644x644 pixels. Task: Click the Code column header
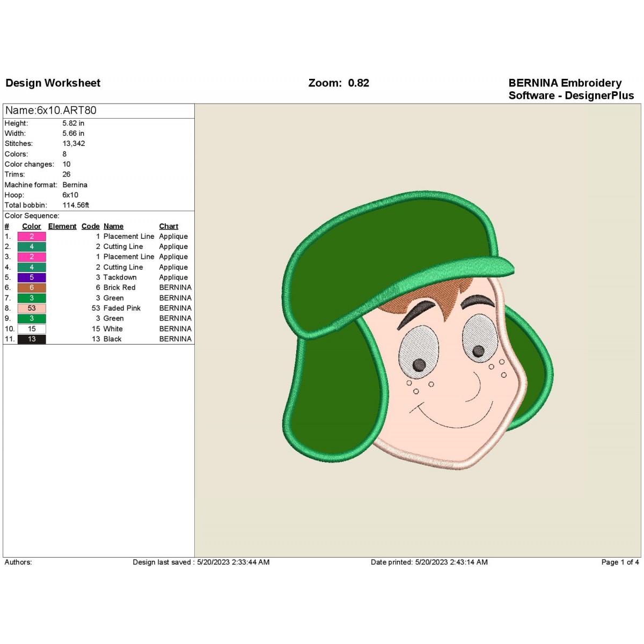coord(91,226)
